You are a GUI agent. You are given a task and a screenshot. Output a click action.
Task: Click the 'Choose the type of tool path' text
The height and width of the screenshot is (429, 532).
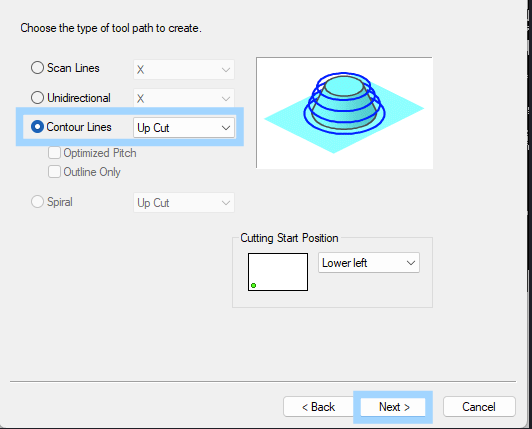point(111,28)
